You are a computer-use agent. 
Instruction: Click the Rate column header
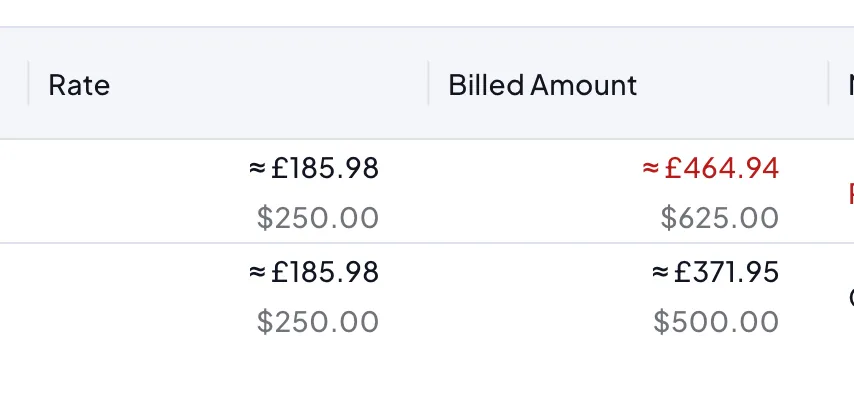pyautogui.click(x=79, y=85)
